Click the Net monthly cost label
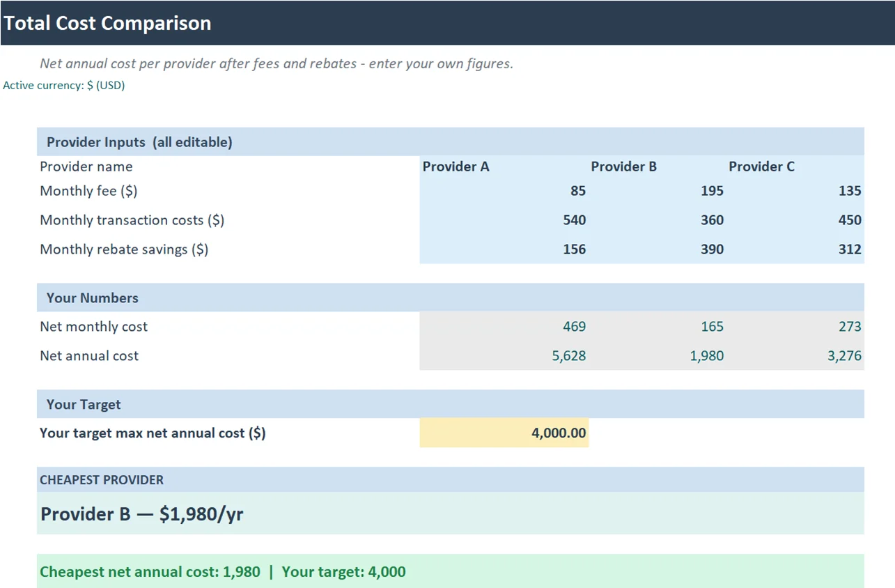895x588 pixels. coord(94,326)
